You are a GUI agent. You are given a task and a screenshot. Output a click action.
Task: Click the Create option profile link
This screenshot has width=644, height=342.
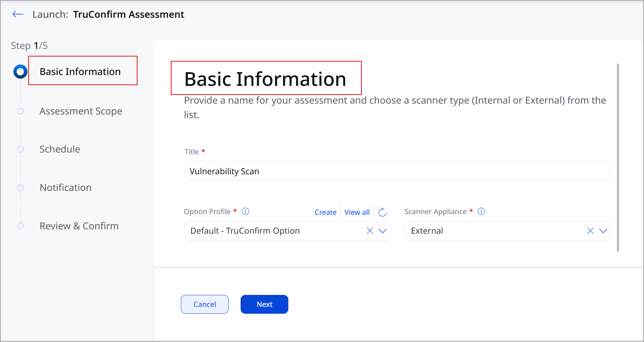click(326, 212)
